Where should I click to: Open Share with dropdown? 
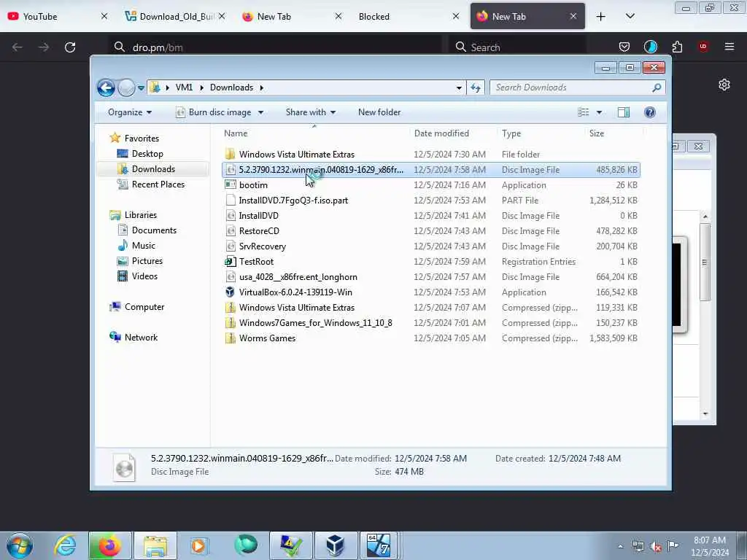[311, 112]
